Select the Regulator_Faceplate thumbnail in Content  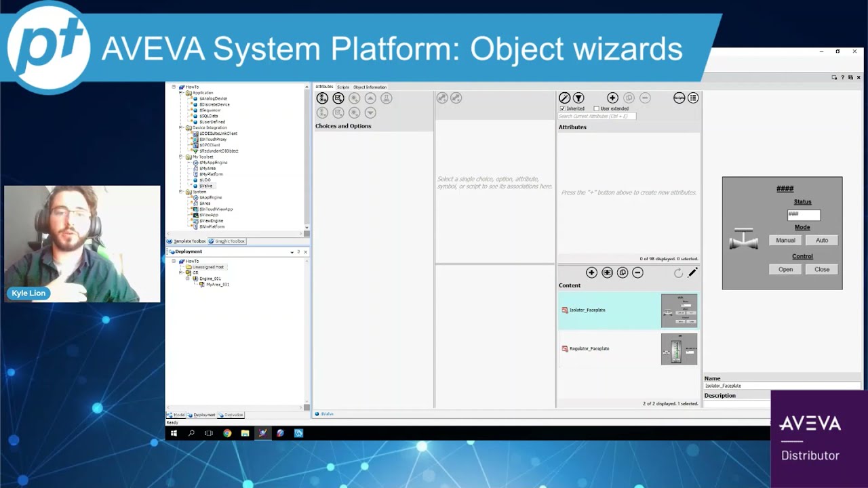[x=679, y=349]
